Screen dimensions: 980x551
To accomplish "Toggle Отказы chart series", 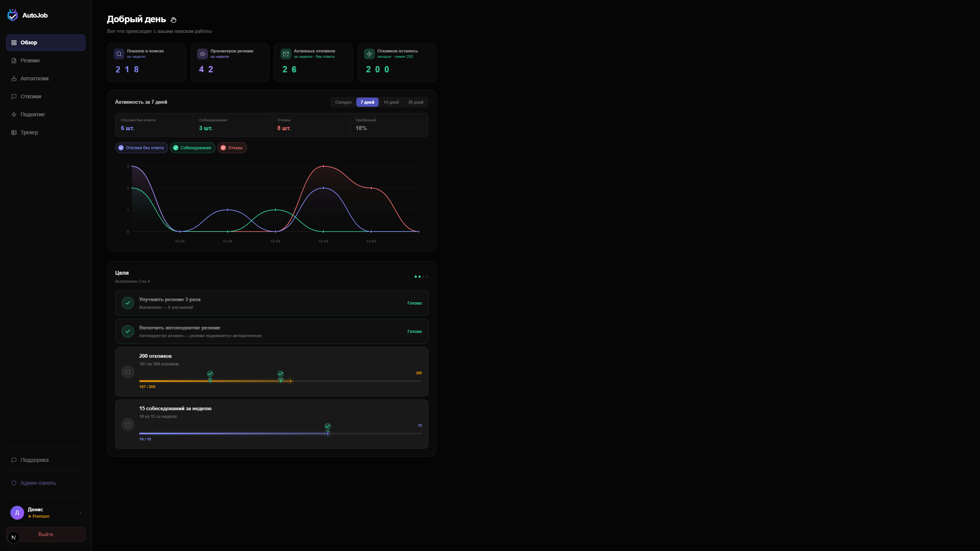I will pos(232,148).
